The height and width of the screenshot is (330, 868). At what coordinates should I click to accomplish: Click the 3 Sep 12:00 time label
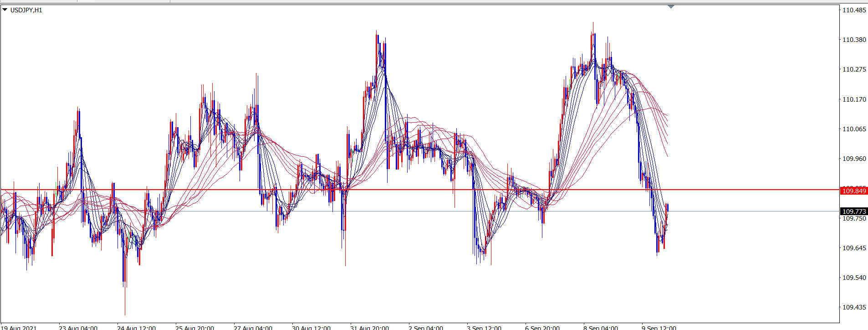(x=484, y=327)
